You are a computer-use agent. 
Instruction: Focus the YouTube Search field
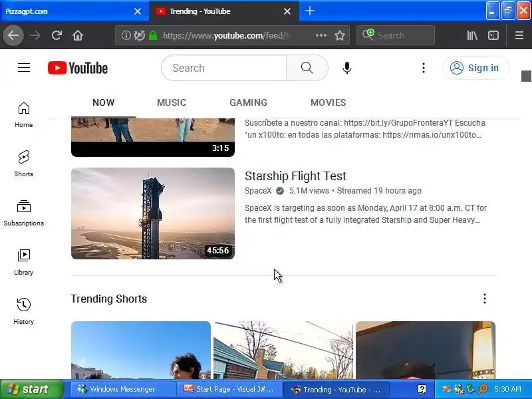point(224,68)
